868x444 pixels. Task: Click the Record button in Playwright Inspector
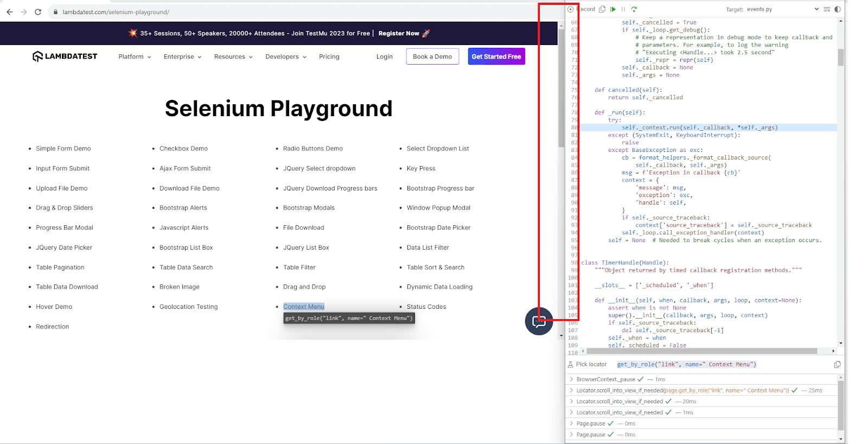pos(582,9)
